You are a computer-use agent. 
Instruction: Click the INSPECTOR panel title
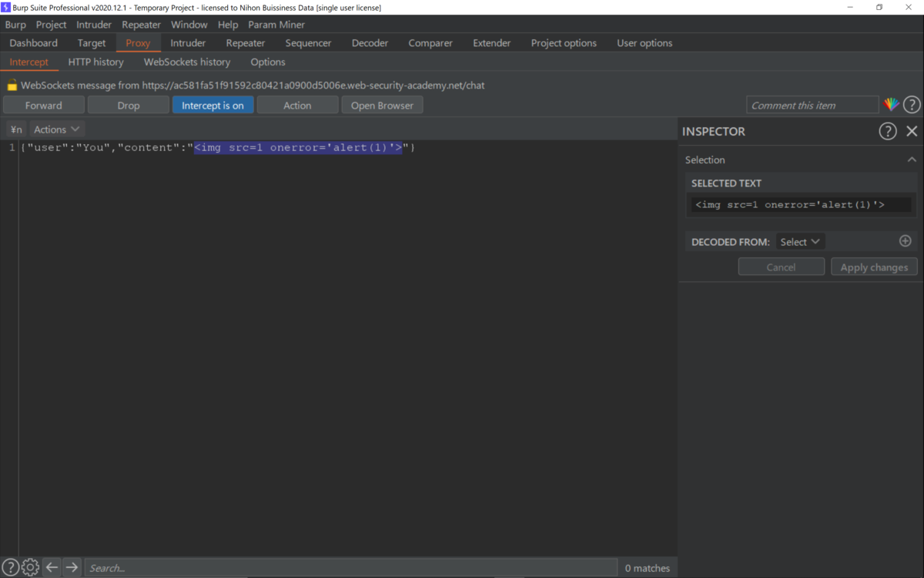click(x=714, y=132)
